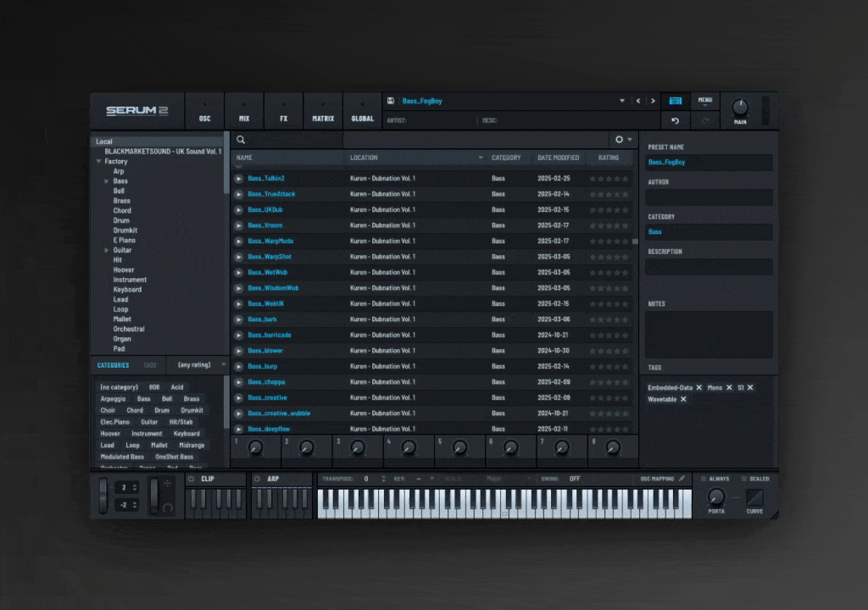Play preview of Bass_bark
This screenshot has width=868, height=610.
click(x=238, y=320)
